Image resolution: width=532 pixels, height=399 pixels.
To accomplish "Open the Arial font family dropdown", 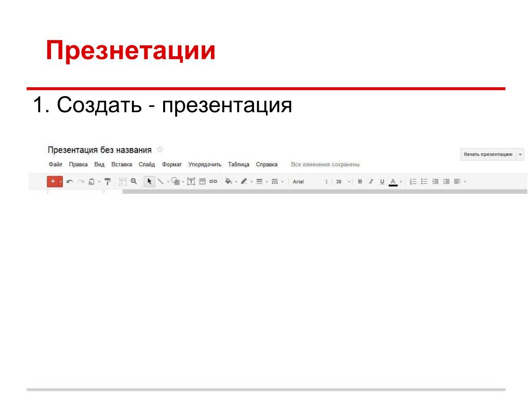I will coord(310,182).
